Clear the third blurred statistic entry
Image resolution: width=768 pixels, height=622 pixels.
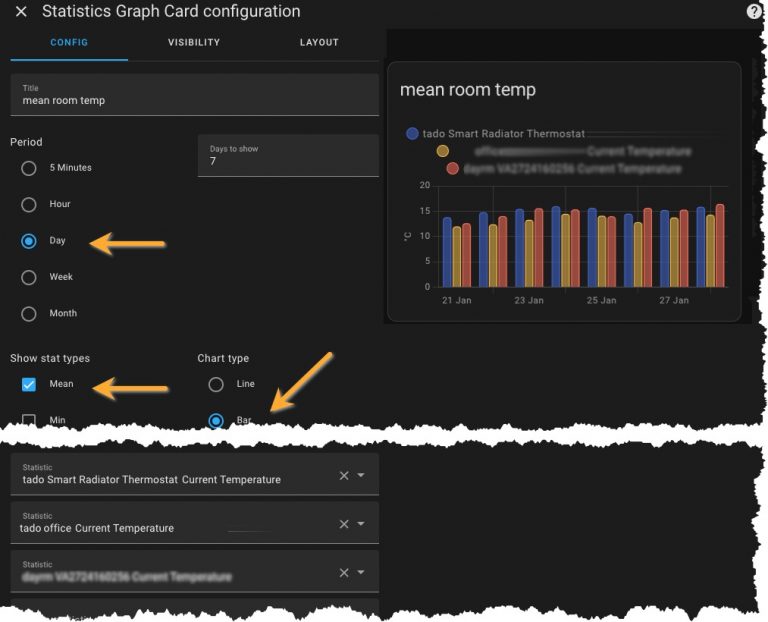click(x=344, y=573)
